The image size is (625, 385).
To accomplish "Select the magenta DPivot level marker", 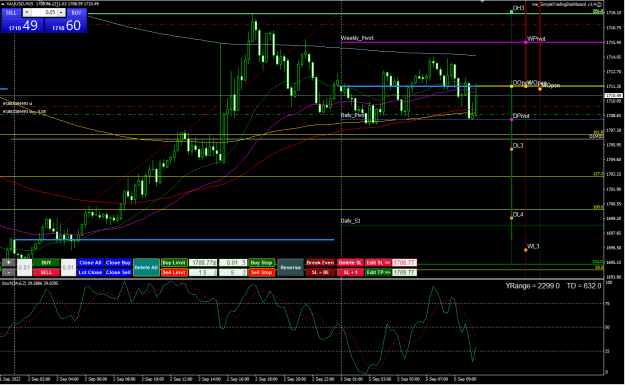I will click(512, 120).
